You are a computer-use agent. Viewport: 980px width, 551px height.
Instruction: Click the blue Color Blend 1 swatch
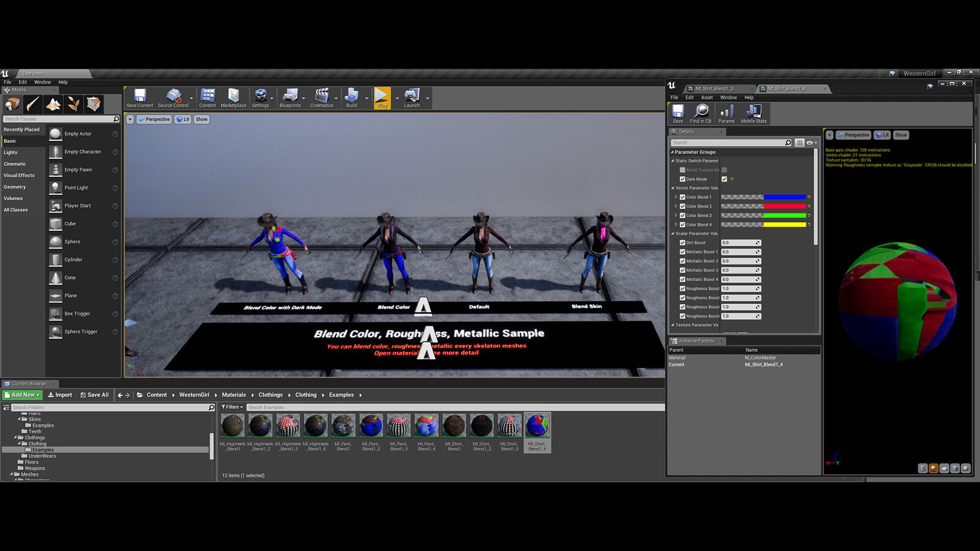[x=785, y=197]
